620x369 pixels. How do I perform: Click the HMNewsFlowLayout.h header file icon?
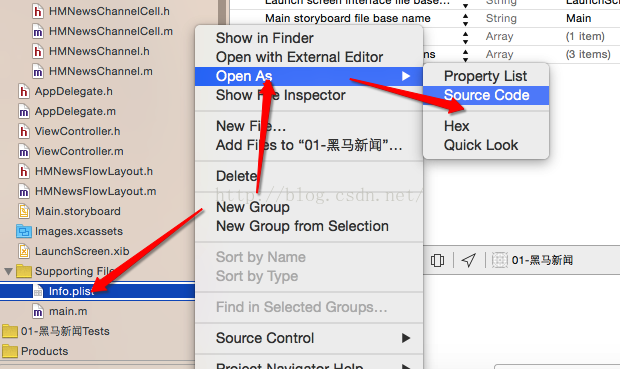[24, 171]
